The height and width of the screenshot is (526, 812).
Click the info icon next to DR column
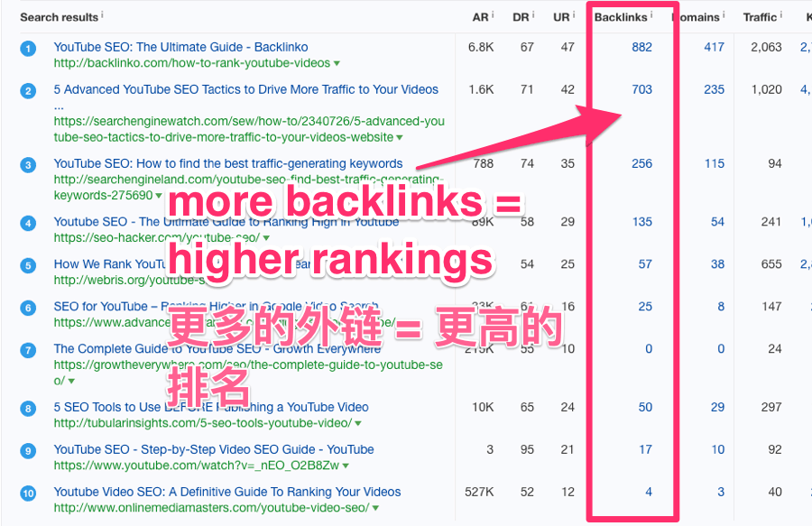(x=533, y=14)
